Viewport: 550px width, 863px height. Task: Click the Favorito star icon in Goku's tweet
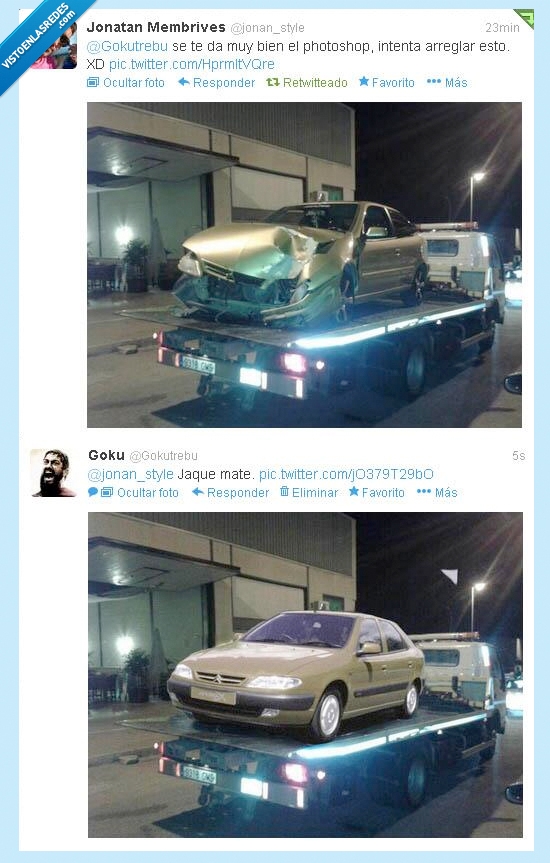[x=354, y=491]
